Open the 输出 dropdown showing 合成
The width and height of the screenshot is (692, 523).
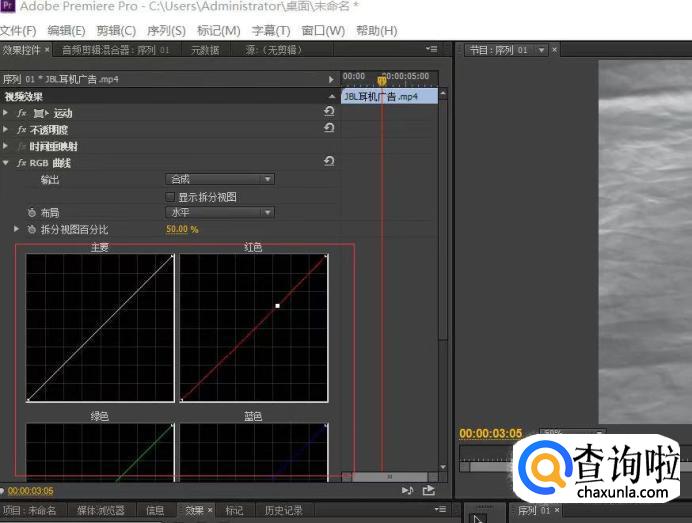coord(220,179)
